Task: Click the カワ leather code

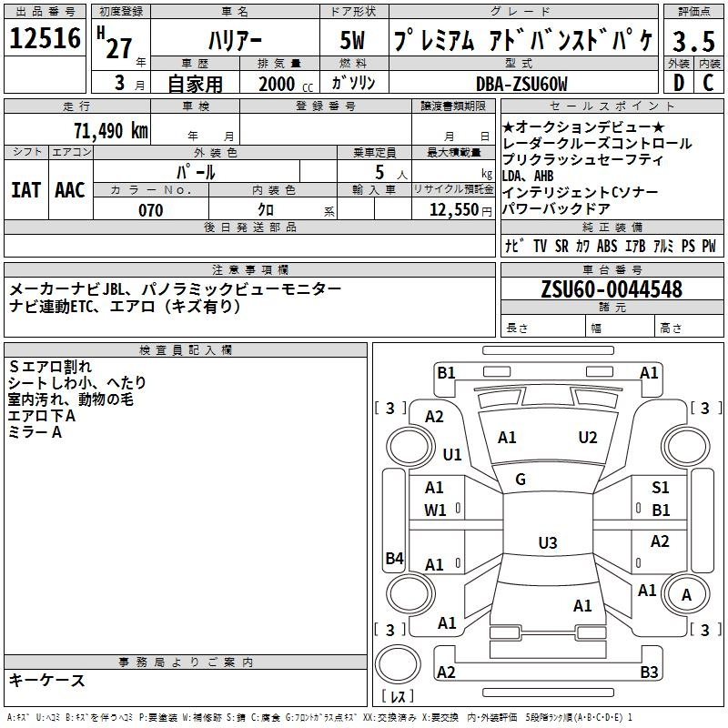Action: click(x=582, y=246)
